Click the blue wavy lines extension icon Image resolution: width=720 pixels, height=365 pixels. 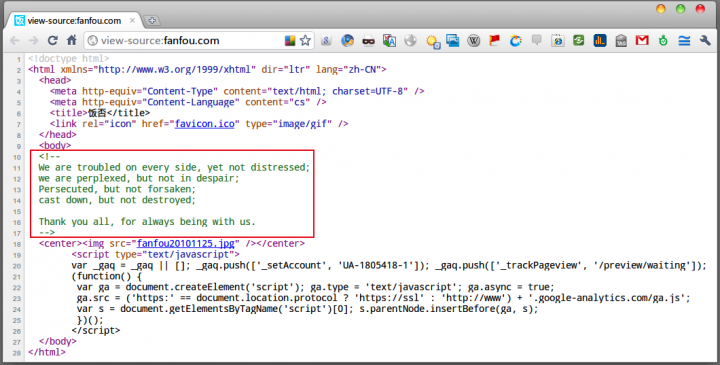684,40
